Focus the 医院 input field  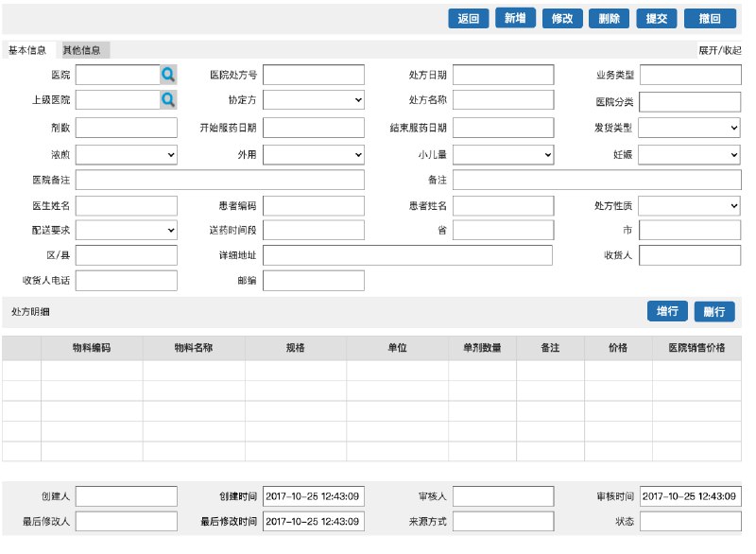pos(117,75)
